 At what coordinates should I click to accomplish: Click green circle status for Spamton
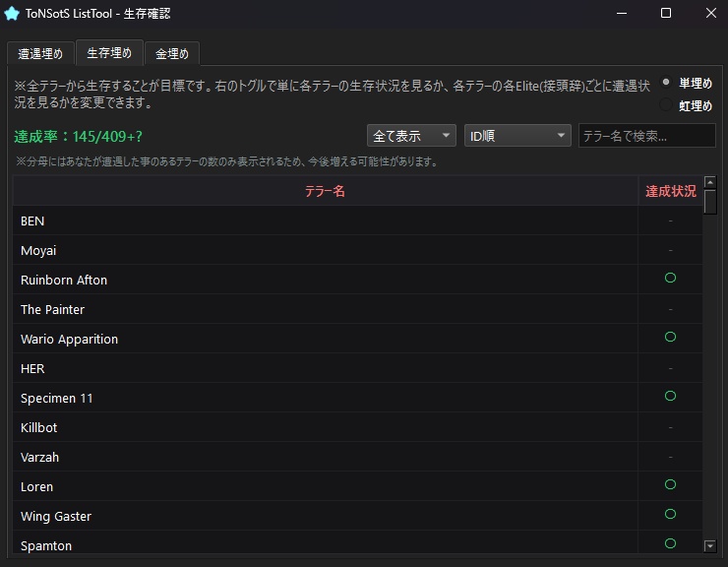click(670, 543)
